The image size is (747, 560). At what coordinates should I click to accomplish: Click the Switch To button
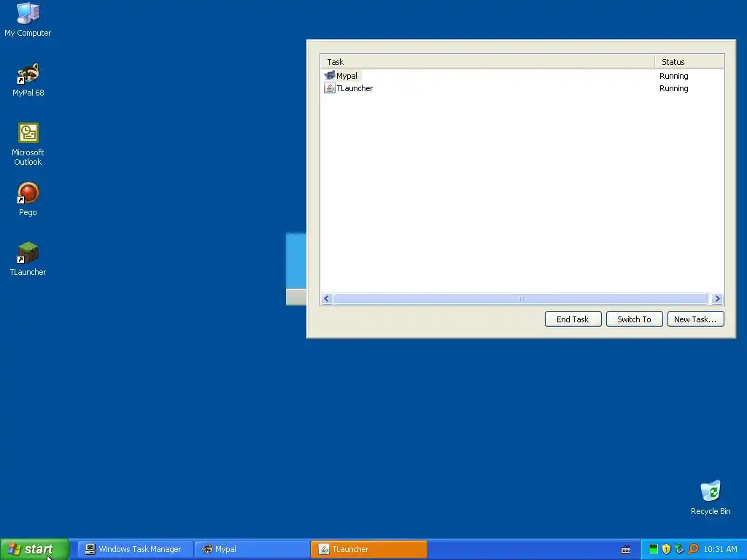[634, 319]
